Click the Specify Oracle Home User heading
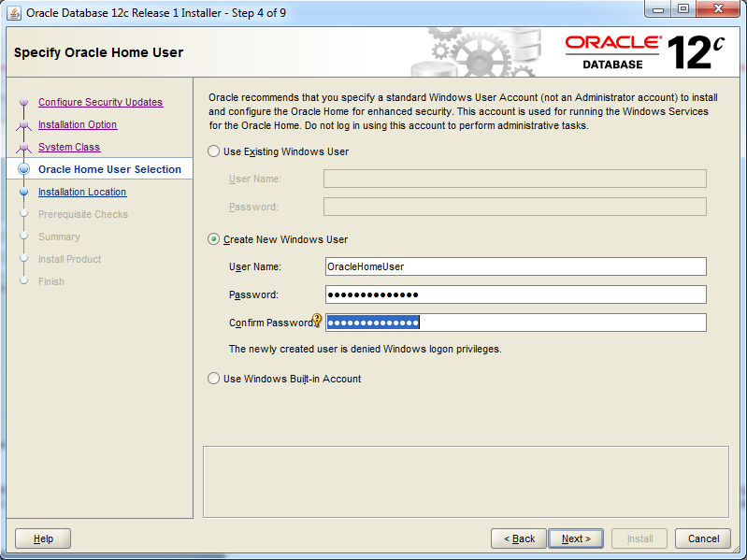The width and height of the screenshot is (747, 560). pyautogui.click(x=98, y=52)
